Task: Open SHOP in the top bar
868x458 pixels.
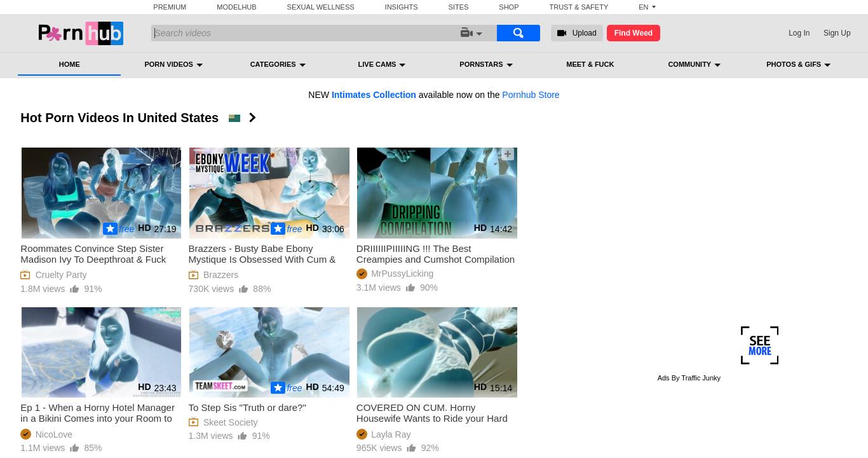Action: (508, 7)
